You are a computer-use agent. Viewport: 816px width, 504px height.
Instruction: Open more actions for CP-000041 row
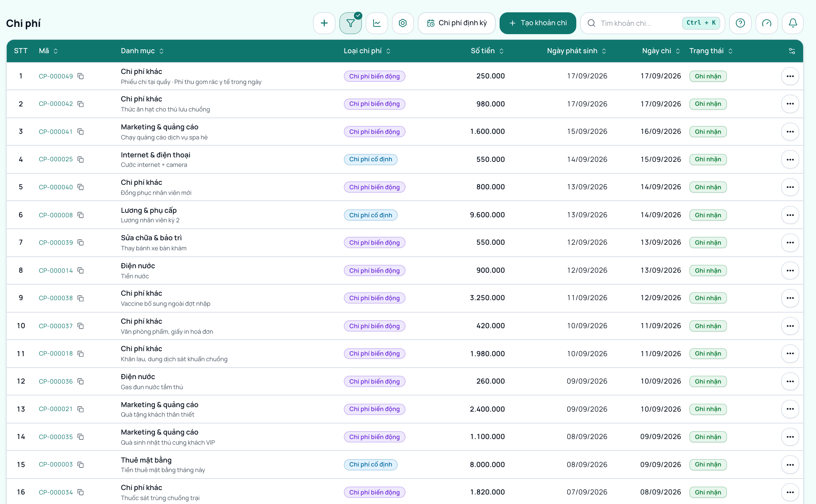790,132
